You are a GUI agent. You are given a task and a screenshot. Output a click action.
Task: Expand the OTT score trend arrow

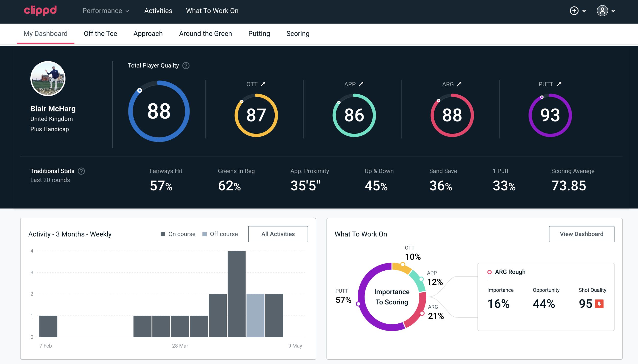tap(263, 84)
